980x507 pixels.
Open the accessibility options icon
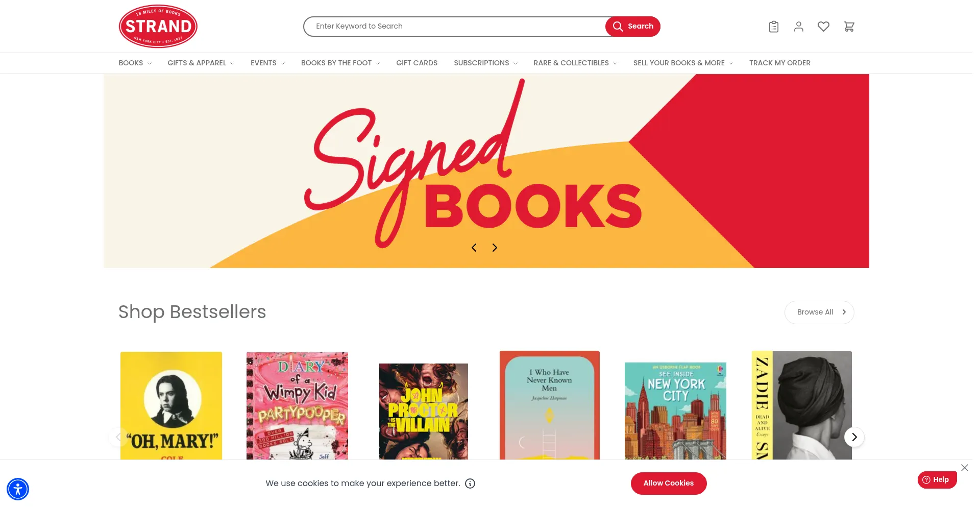pyautogui.click(x=18, y=489)
